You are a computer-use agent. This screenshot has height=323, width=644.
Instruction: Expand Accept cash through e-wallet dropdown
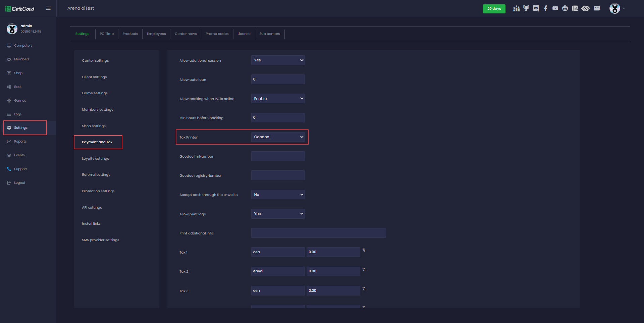(x=278, y=195)
